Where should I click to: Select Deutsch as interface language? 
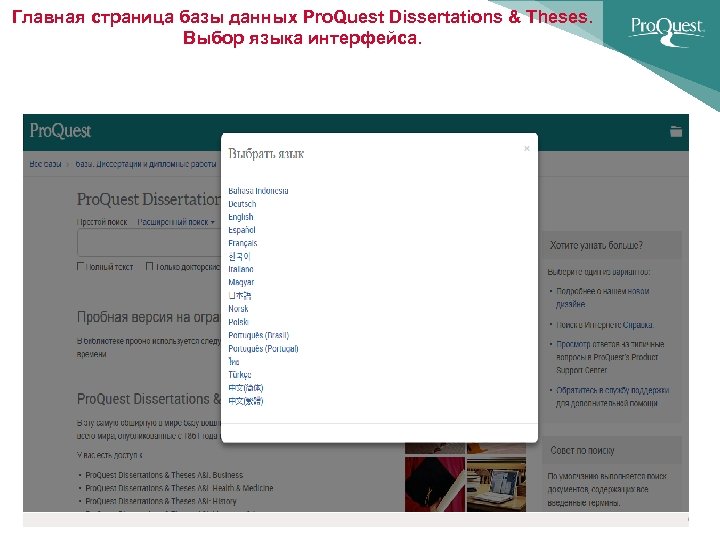(242, 203)
